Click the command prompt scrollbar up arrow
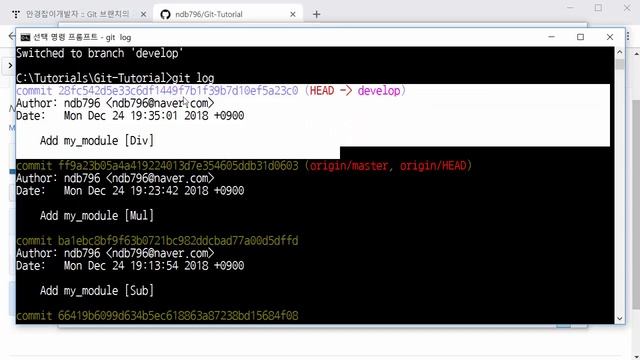The width and height of the screenshot is (640, 360). pyautogui.click(x=620, y=52)
